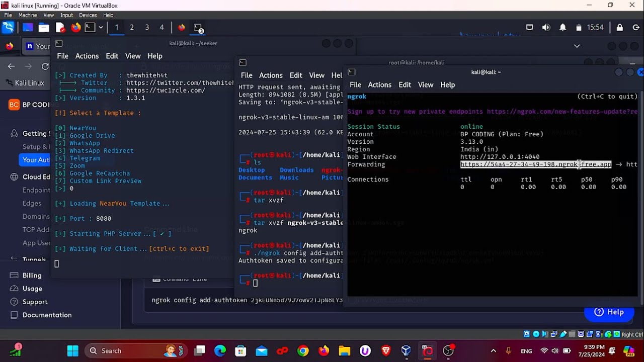Click the twc1rcle Community URL in seeker terminal
This screenshot has width=644, height=362.
tap(166, 90)
